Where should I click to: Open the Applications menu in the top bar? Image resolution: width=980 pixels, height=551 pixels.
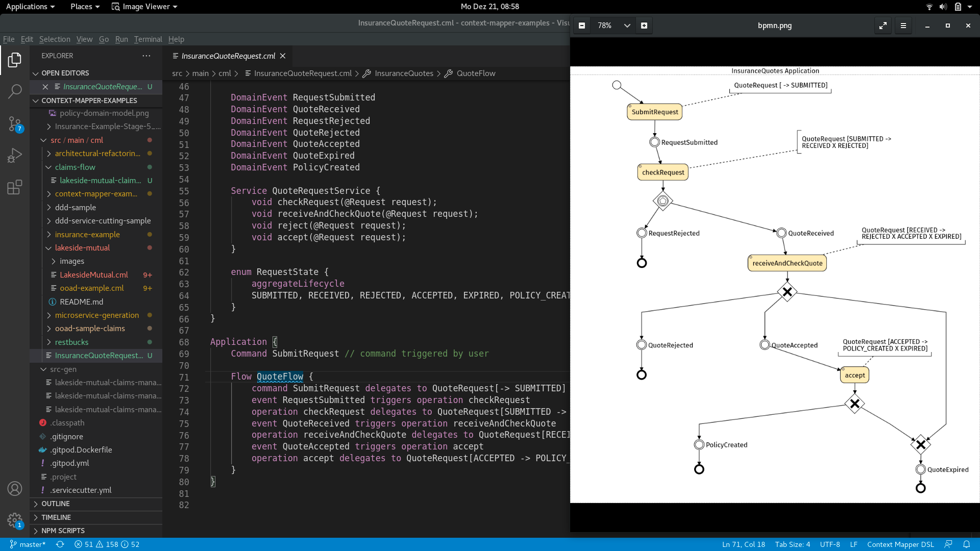point(27,7)
